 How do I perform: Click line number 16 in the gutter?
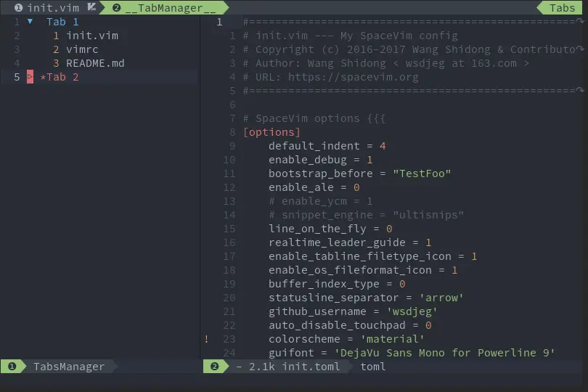pos(229,242)
